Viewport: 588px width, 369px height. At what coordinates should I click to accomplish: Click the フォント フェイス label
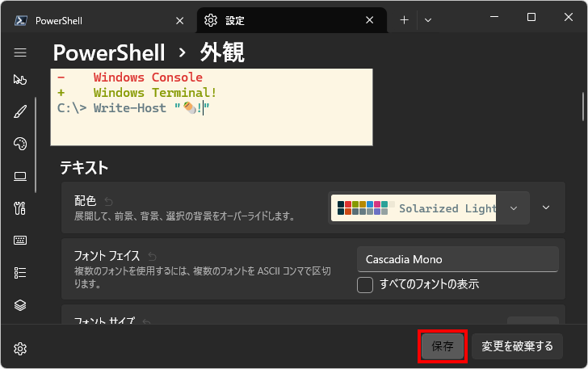[x=107, y=256]
